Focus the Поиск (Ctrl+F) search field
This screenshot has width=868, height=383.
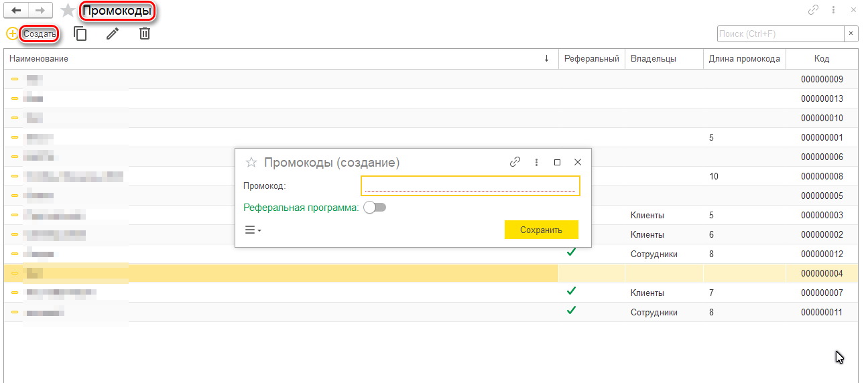[780, 33]
